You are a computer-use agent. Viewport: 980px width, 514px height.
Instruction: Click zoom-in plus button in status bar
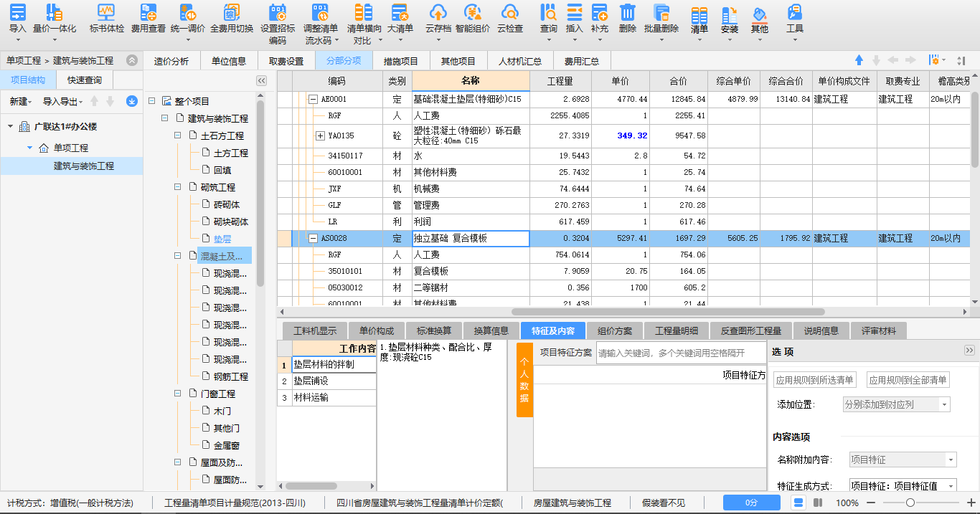pyautogui.click(x=971, y=503)
